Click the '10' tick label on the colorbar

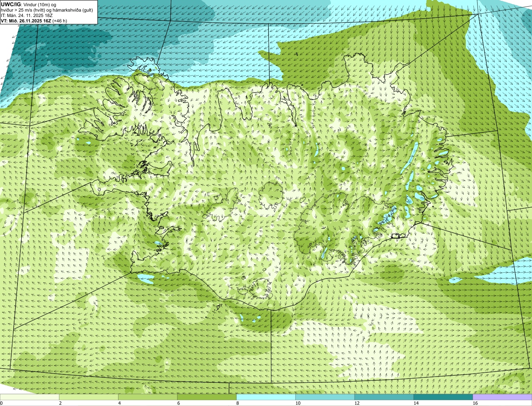point(298,403)
